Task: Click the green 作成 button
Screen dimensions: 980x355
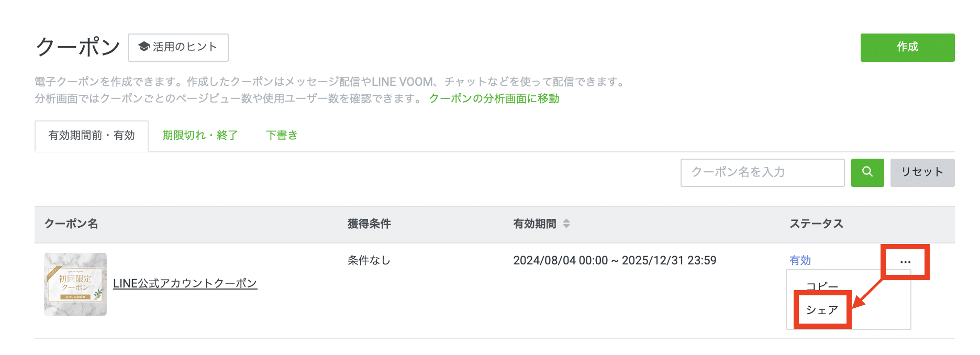Action: 907,47
